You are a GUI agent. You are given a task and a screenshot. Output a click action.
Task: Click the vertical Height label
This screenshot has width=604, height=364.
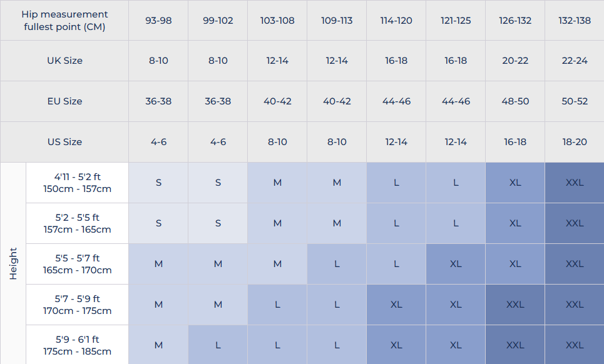point(13,263)
